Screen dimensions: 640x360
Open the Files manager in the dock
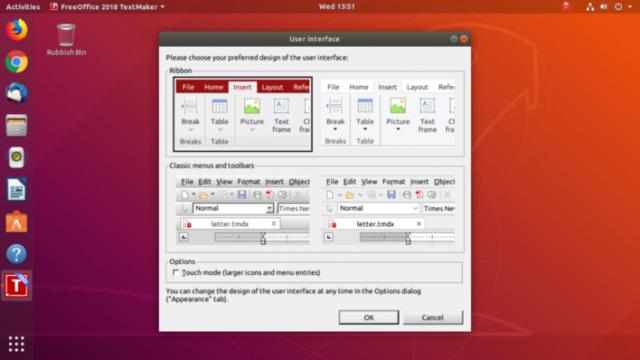pyautogui.click(x=16, y=125)
